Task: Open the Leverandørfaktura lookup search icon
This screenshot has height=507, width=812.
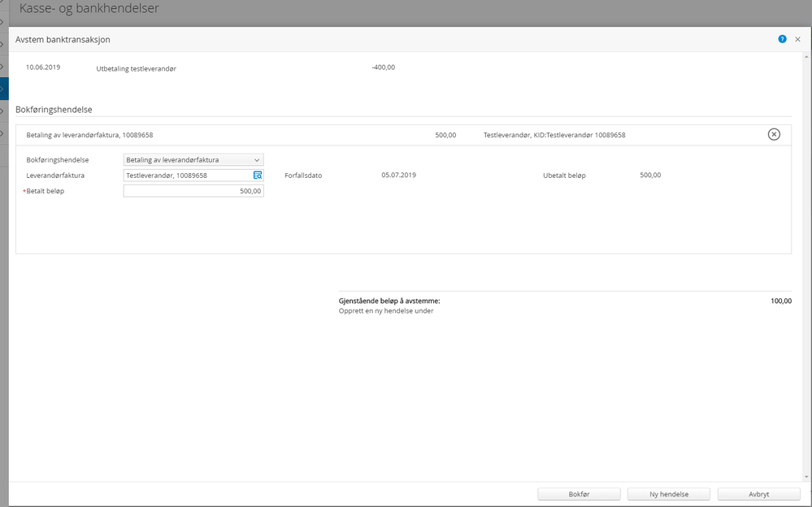Action: pos(258,175)
